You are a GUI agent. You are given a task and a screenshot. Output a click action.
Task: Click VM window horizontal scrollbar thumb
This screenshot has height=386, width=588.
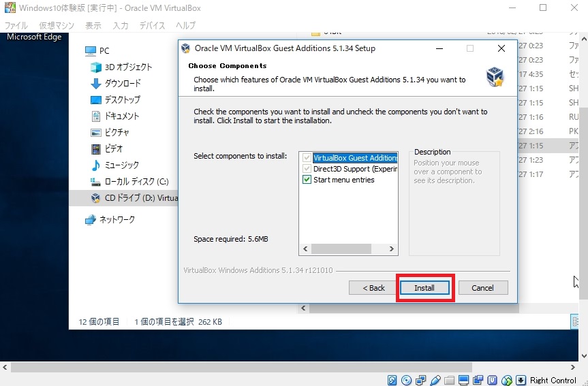click(x=241, y=367)
